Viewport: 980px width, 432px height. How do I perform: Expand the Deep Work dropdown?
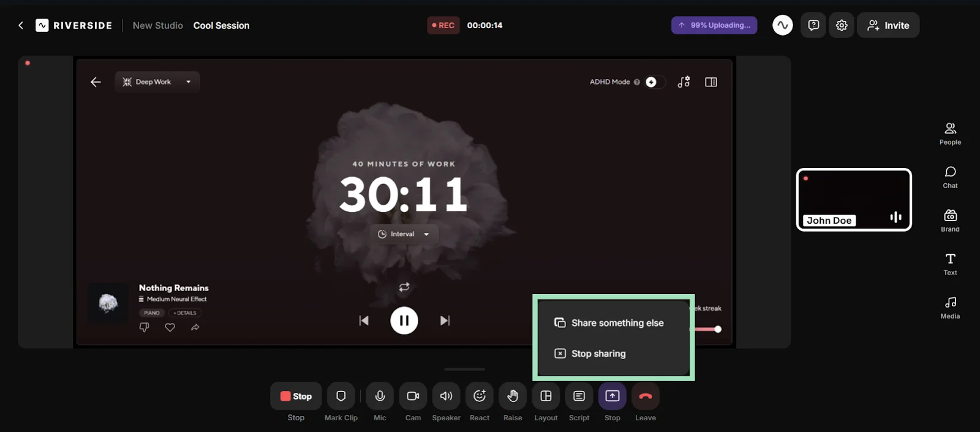point(157,81)
